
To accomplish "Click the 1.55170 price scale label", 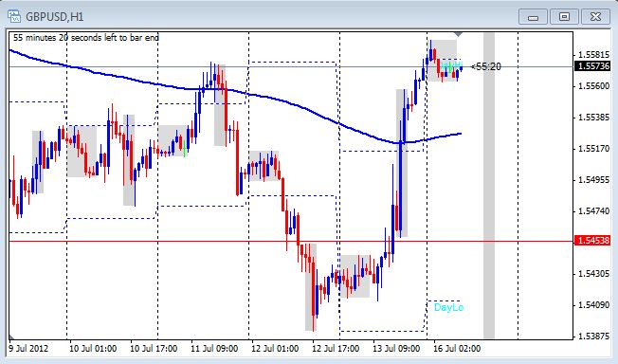I will point(593,149).
